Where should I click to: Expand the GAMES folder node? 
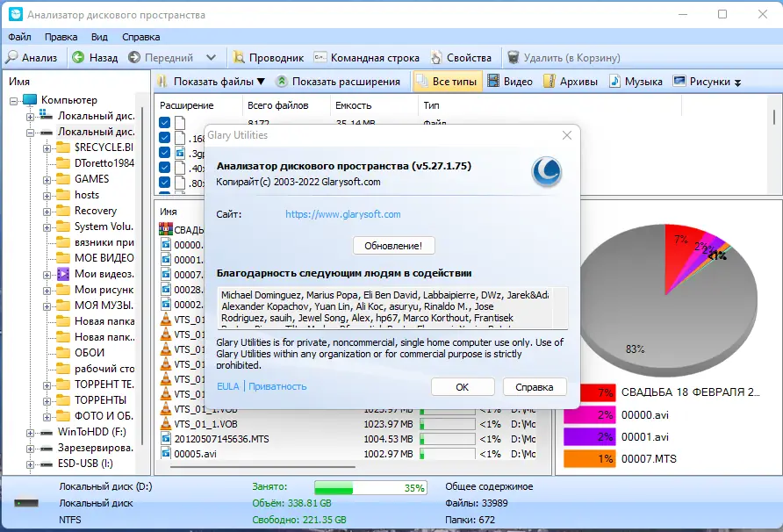tap(47, 180)
